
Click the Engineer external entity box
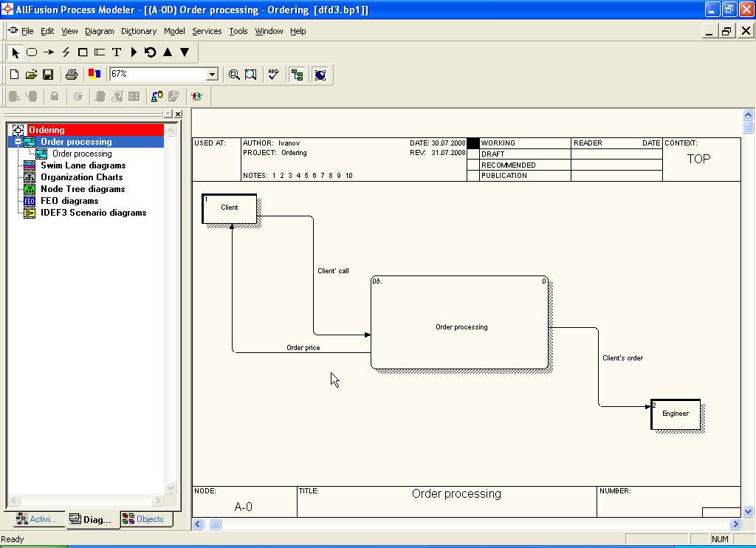676,414
